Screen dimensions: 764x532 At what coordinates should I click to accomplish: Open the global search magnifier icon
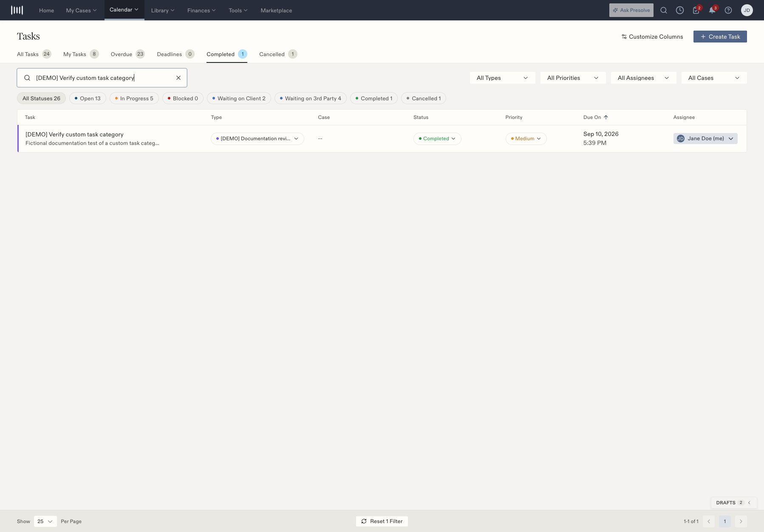664,10
